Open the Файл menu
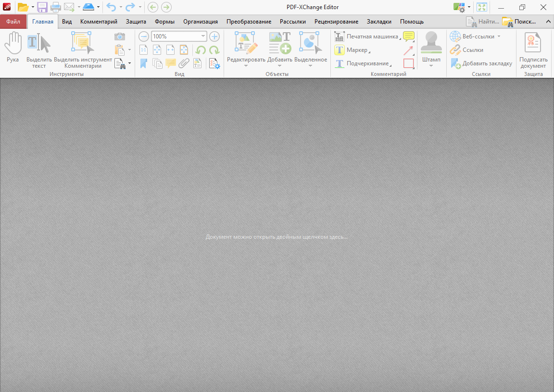Viewport: 554px width, 392px height. tap(13, 21)
